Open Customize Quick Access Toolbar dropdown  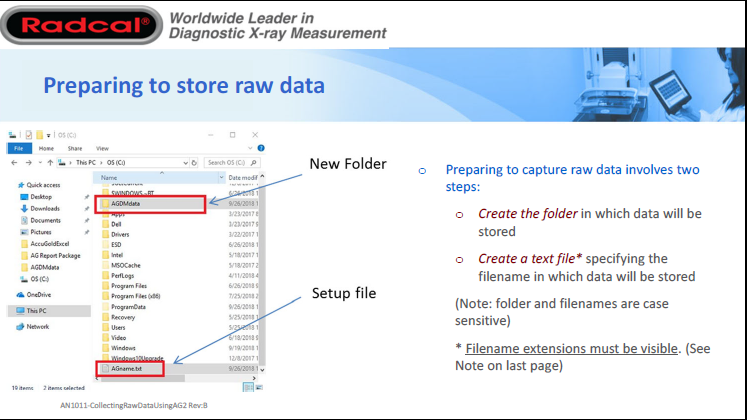coord(48,136)
